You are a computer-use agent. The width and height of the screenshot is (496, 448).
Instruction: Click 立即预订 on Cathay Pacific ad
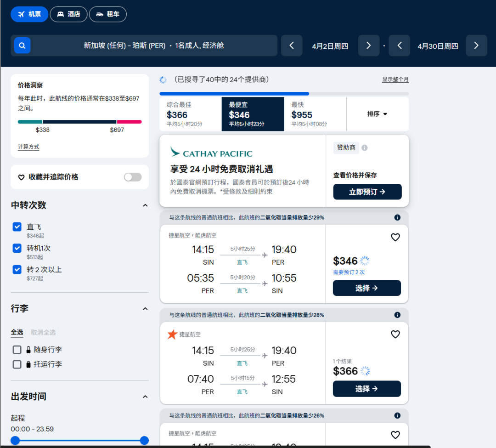click(x=367, y=192)
